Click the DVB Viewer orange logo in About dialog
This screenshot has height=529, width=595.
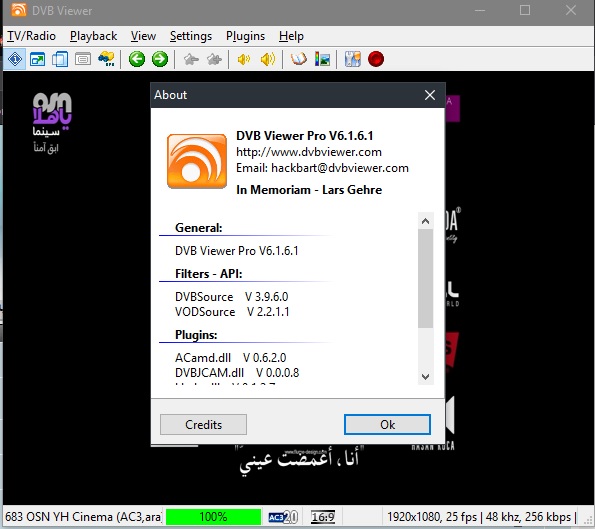(x=197, y=161)
